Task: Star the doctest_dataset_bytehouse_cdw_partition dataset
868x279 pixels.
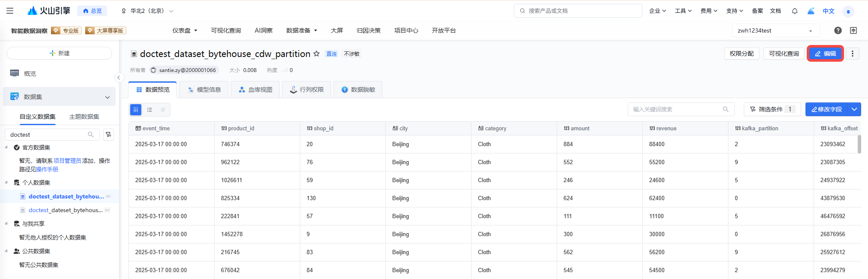Action: [316, 54]
